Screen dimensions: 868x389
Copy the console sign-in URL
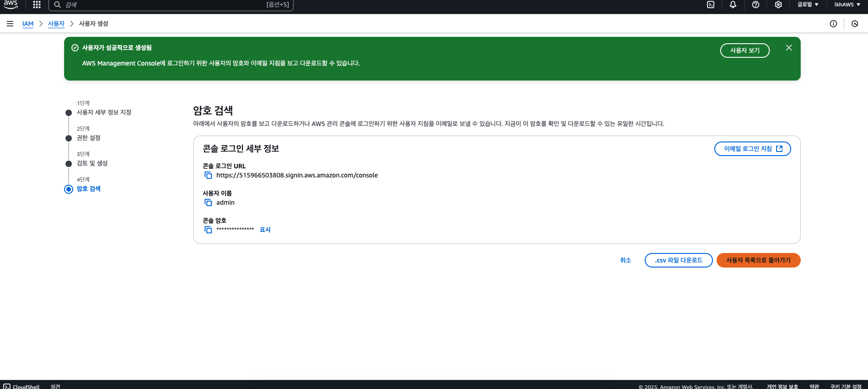(x=208, y=175)
